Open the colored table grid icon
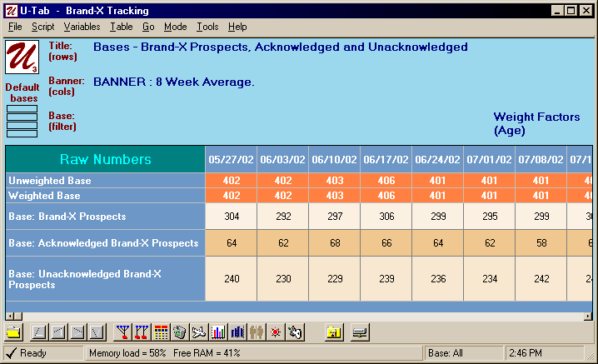Screen dimensions: 598x364 click(161, 332)
